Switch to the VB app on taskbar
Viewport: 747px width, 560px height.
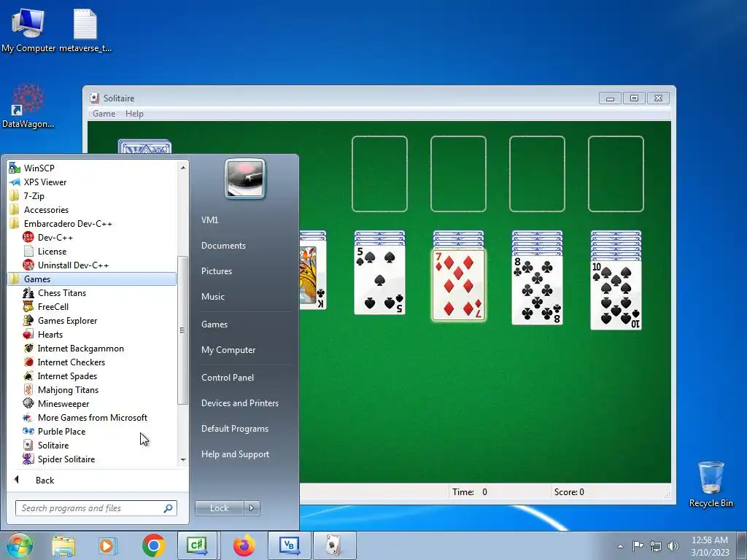pyautogui.click(x=290, y=545)
